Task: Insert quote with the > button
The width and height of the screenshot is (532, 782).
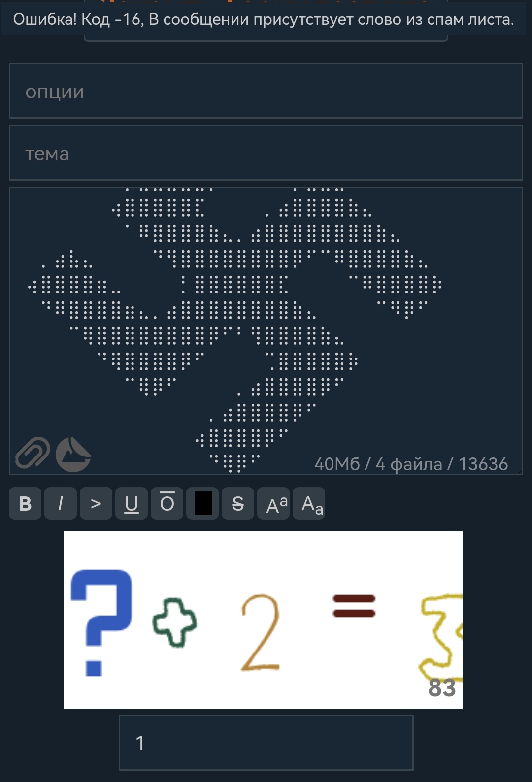Action: [x=96, y=503]
